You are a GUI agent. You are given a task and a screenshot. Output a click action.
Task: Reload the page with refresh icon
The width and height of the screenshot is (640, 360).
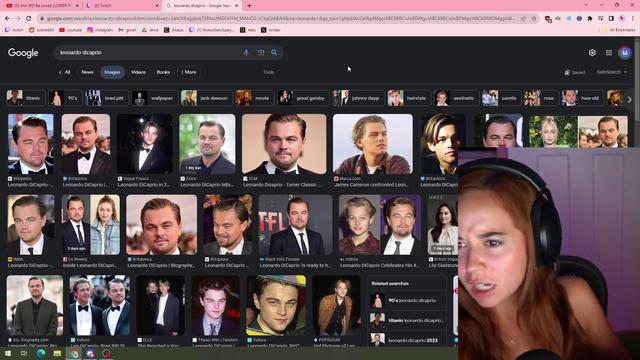29,18
